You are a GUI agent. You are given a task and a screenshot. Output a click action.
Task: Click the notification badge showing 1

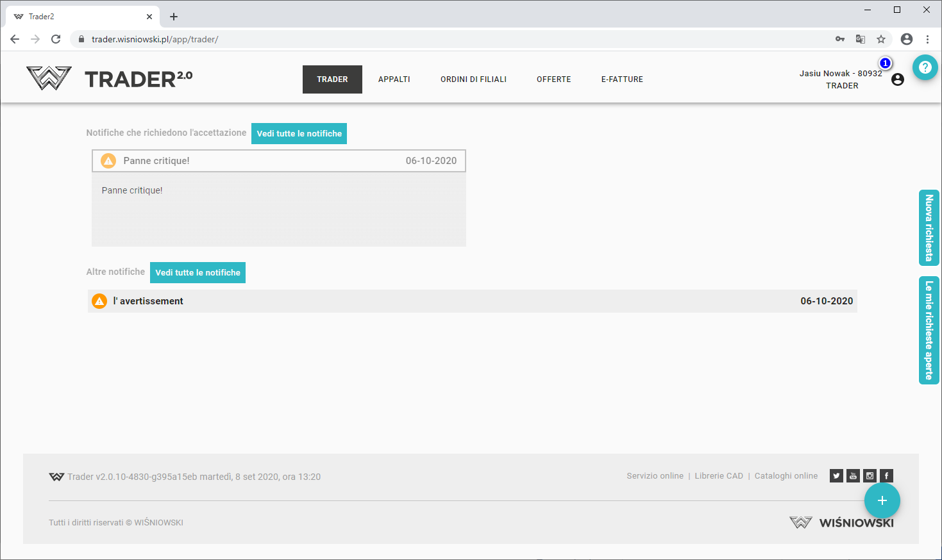click(885, 63)
